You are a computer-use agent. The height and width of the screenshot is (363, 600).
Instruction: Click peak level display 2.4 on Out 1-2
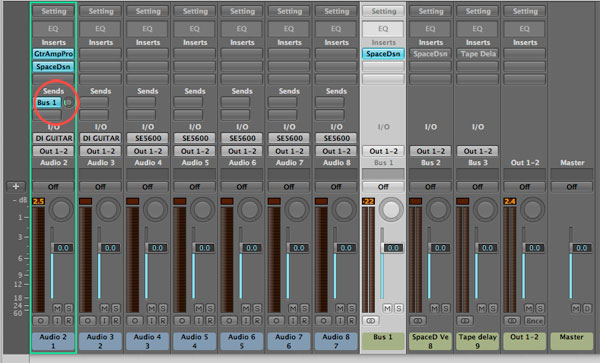coord(510,201)
